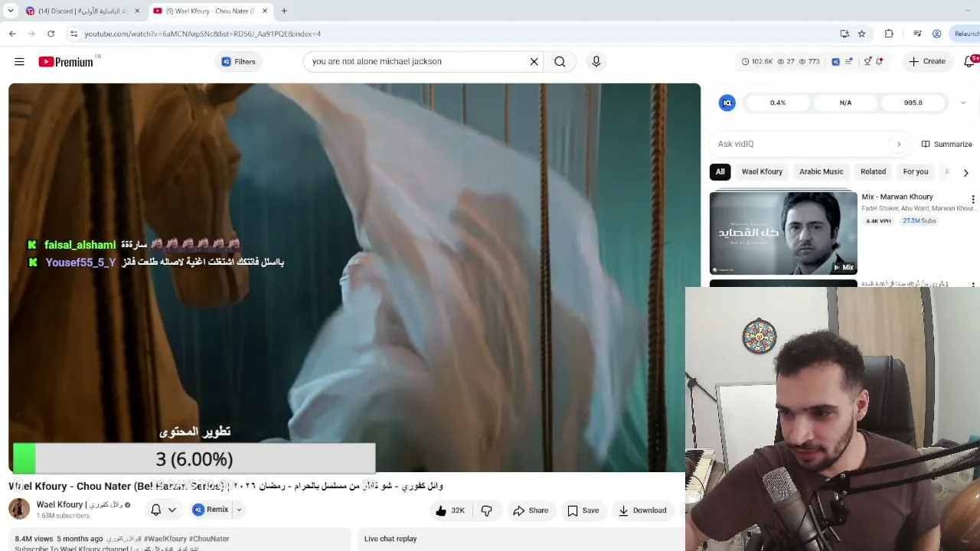Image resolution: width=980 pixels, height=551 pixels.
Task: Click the 0.4% vidIQ stat pill
Action: (x=778, y=103)
